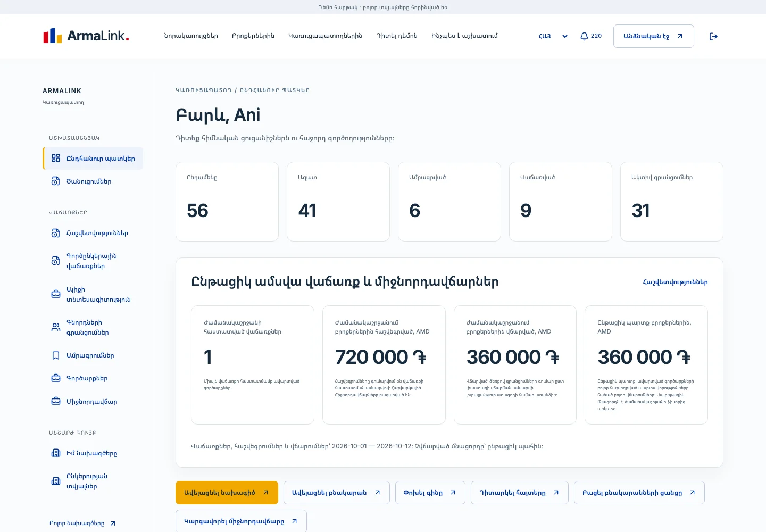
Task: Open Նորակառույցներ in top navigation
Action: point(191,36)
